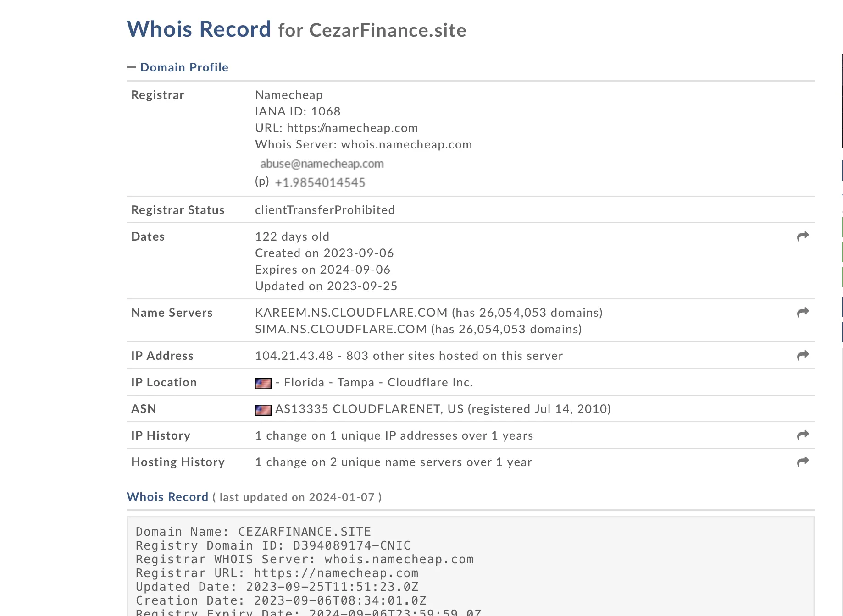Click US flag in IP Location row
843x616 pixels.
point(263,383)
